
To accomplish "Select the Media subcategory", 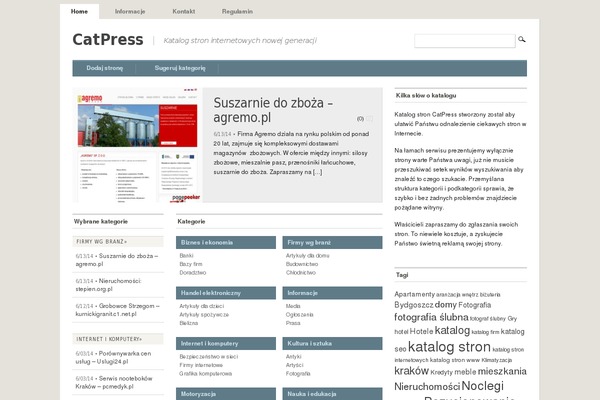I will (293, 306).
